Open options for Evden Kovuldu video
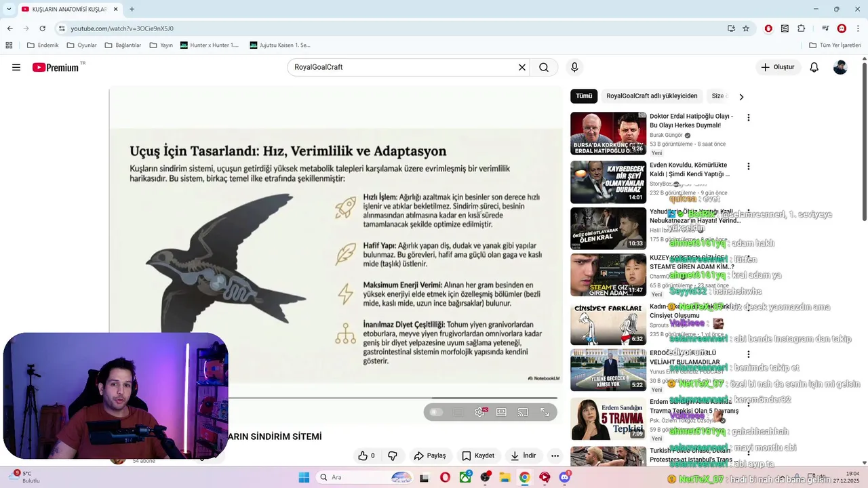Screen dimensions: 868x488 [749, 167]
